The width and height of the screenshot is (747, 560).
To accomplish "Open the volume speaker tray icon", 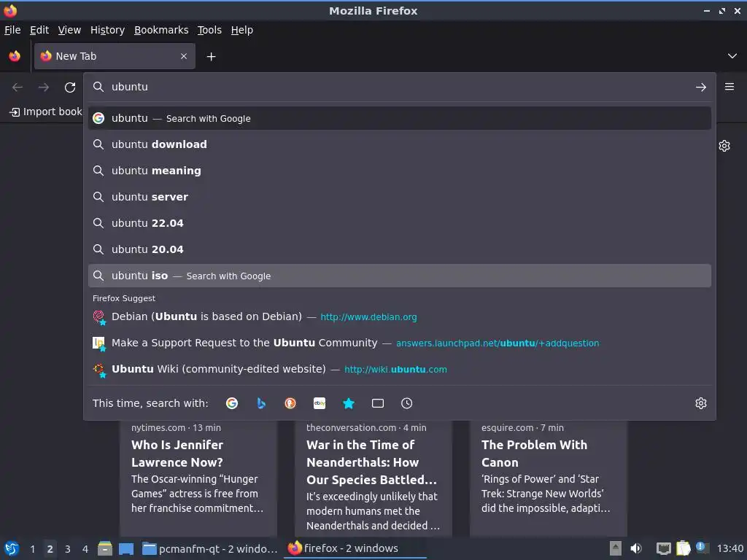I will 636,548.
